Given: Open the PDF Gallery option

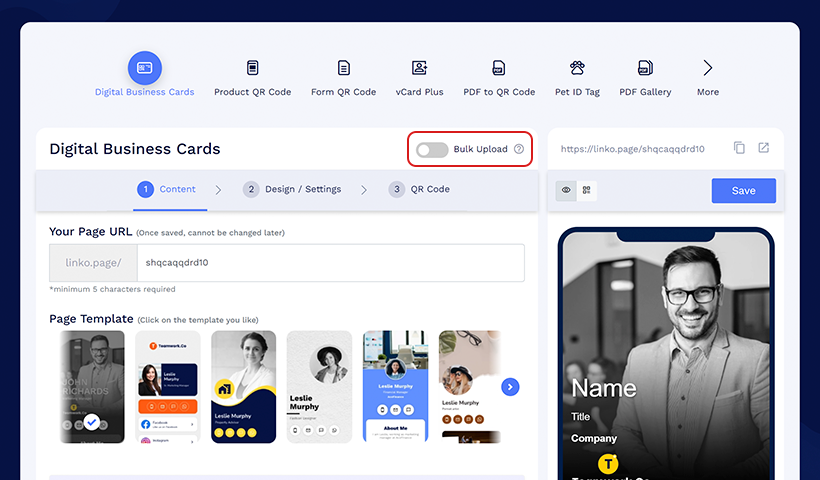Looking at the screenshot, I should (x=645, y=68).
